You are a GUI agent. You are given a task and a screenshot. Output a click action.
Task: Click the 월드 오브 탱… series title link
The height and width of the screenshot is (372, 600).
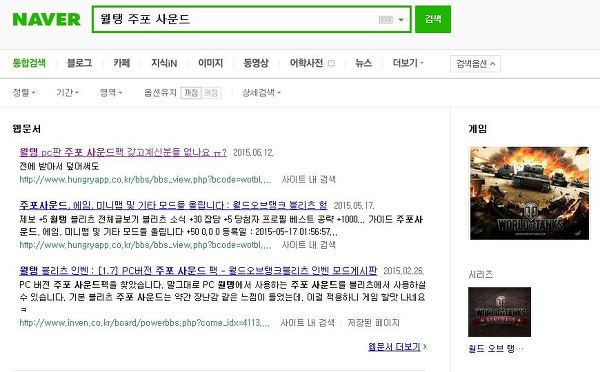[x=496, y=349]
